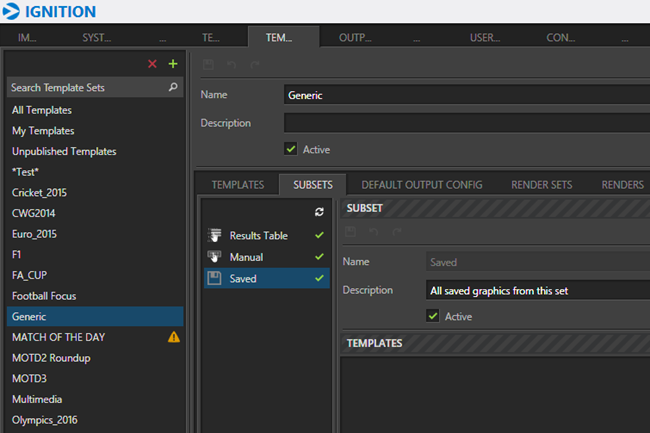Open the RENDERS tab
The width and height of the screenshot is (650, 433).
pos(622,185)
